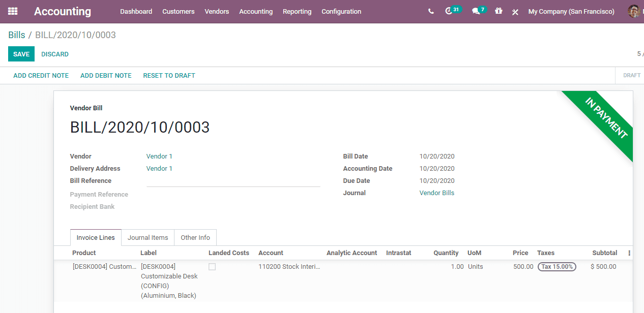Open the Other Info tab
The width and height of the screenshot is (644, 313).
click(x=195, y=237)
